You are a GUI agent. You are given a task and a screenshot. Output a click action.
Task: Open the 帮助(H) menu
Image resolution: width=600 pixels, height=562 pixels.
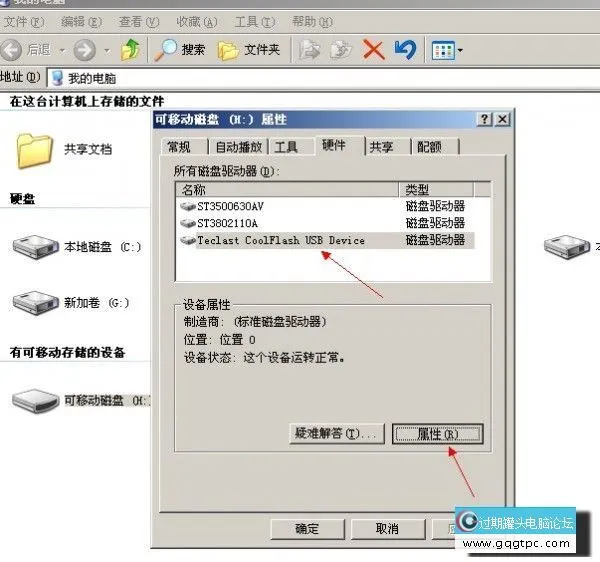tap(312, 22)
